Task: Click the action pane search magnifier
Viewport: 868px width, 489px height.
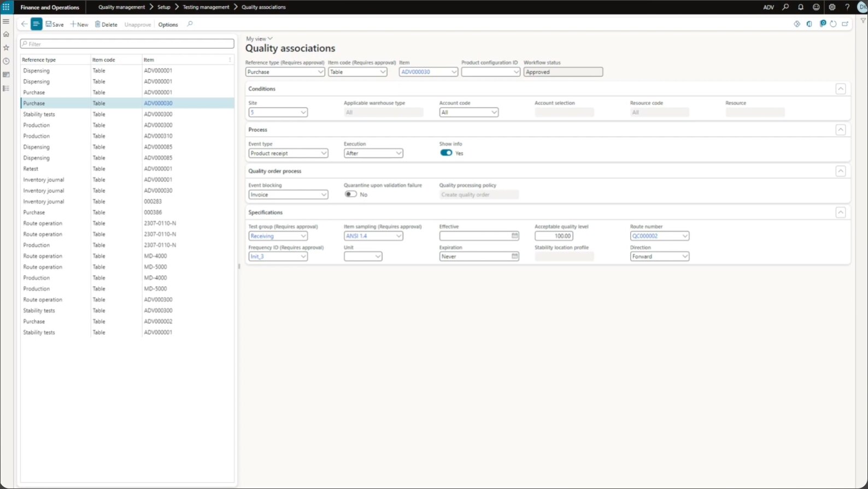Action: tap(190, 24)
